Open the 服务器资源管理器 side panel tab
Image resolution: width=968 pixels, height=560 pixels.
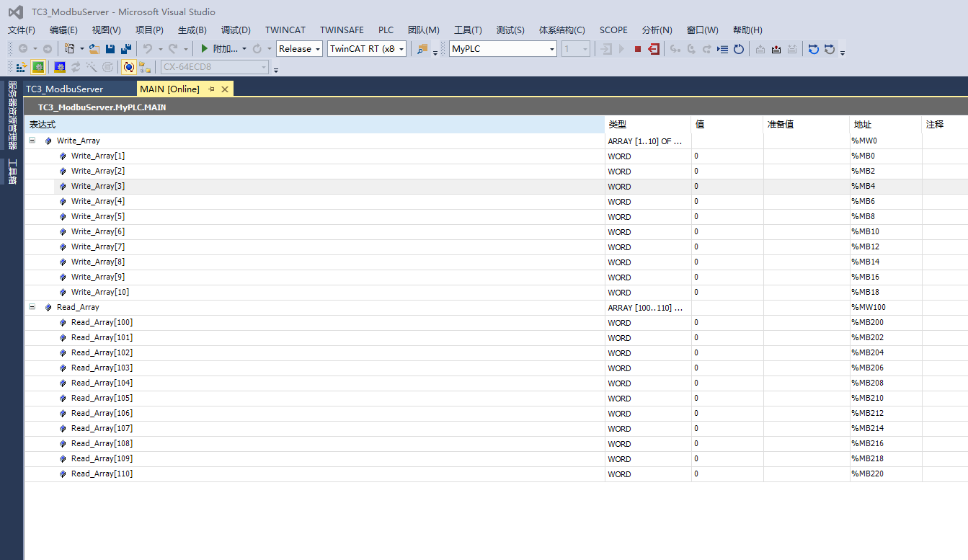[12, 114]
